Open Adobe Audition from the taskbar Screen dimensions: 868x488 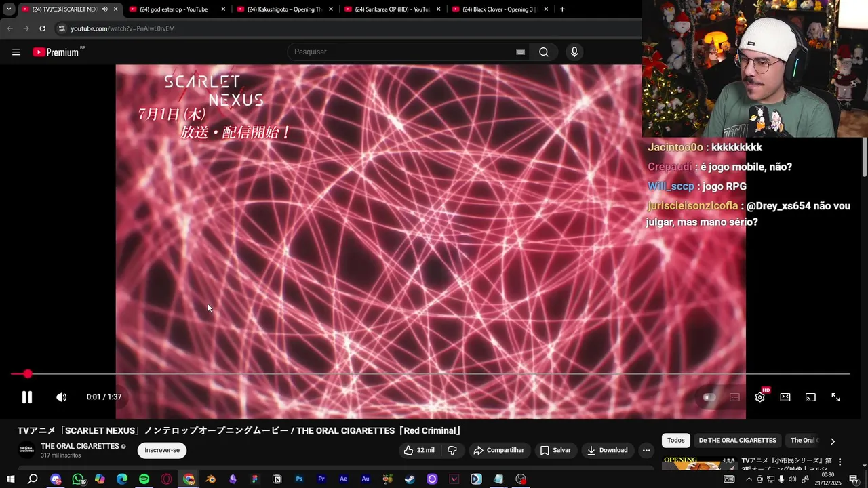click(x=366, y=479)
